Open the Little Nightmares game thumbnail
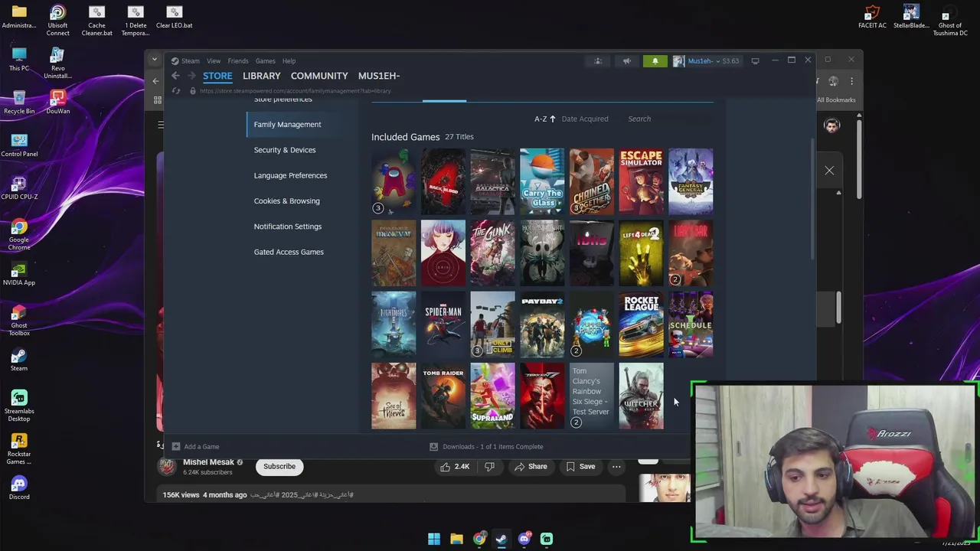 [x=394, y=324]
